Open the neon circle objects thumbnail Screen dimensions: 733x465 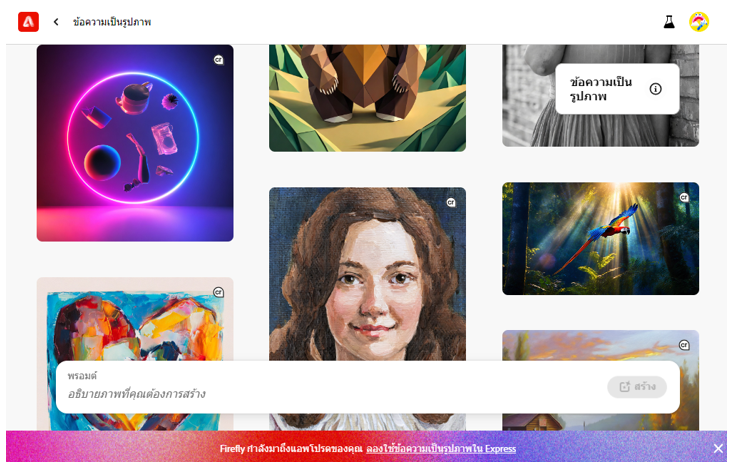135,143
